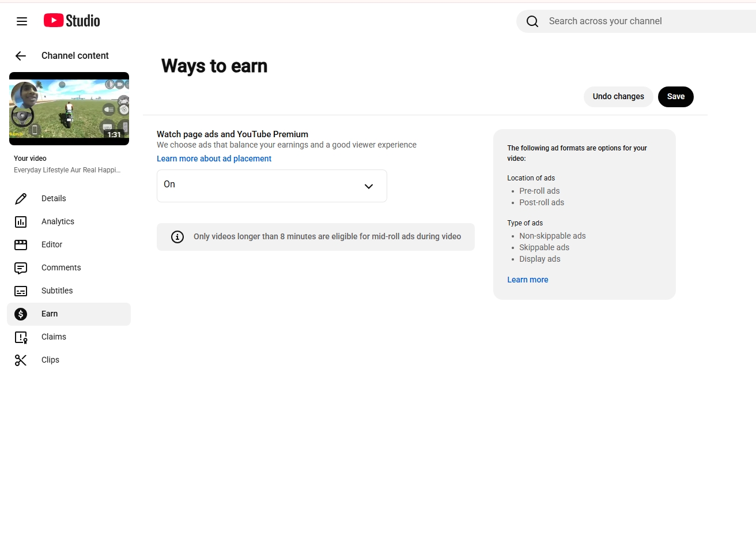The image size is (756, 539).
Task: Click the Undo changes button
Action: 618,97
